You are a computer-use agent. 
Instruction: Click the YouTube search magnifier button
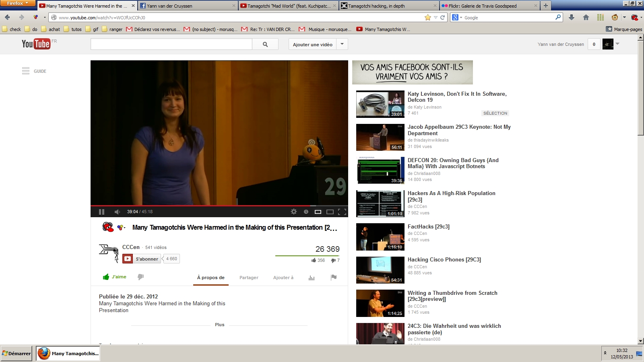point(265,44)
